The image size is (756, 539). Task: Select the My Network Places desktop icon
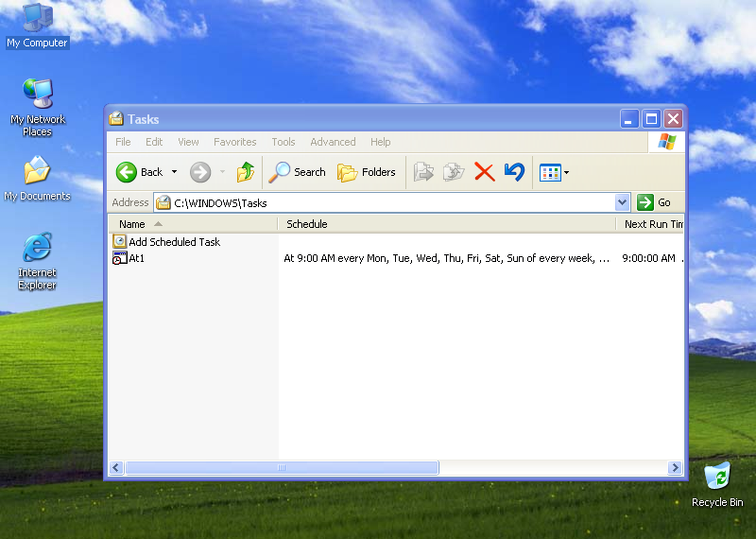click(x=38, y=107)
